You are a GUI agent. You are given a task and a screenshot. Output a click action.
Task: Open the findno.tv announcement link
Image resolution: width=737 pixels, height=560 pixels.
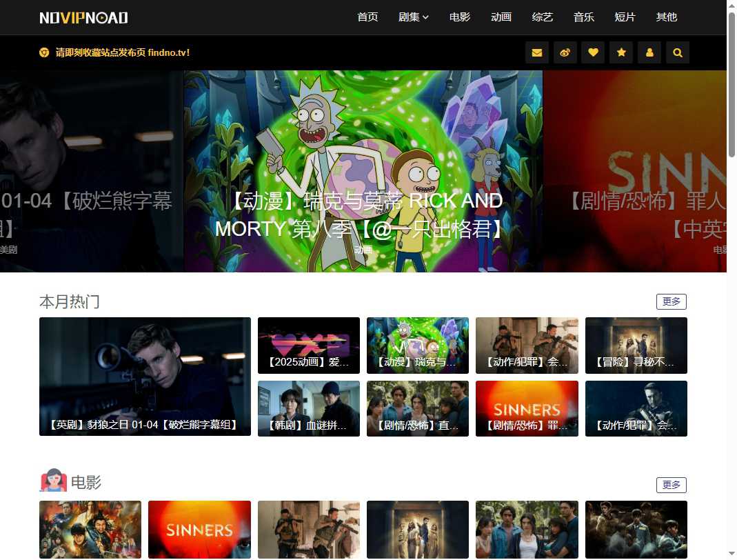tap(122, 52)
